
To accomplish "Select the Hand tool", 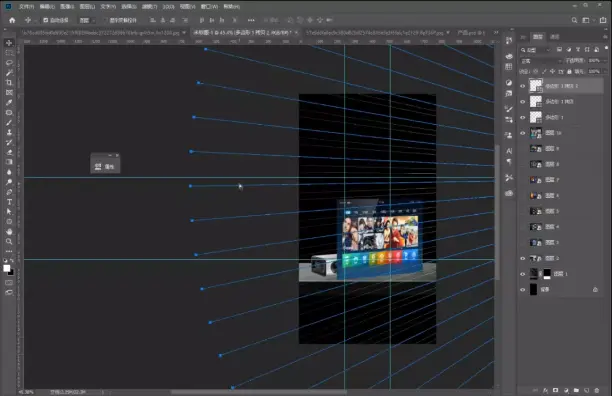I will (x=9, y=231).
